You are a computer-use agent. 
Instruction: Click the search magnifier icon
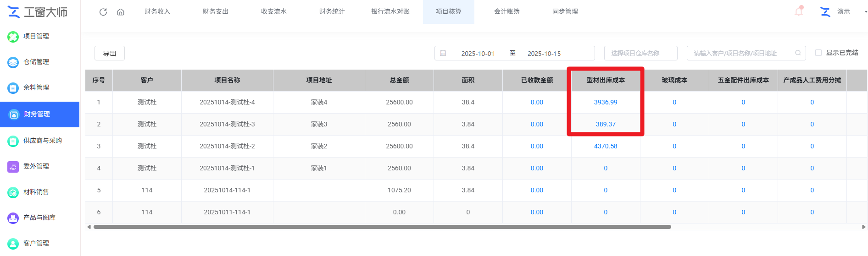click(x=798, y=53)
